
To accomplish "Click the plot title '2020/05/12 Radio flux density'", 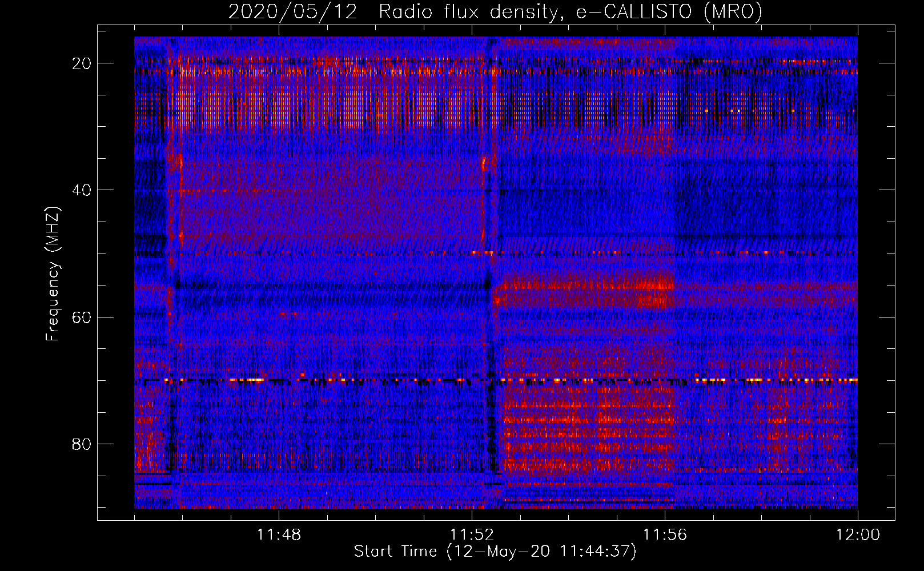I will coord(496,11).
